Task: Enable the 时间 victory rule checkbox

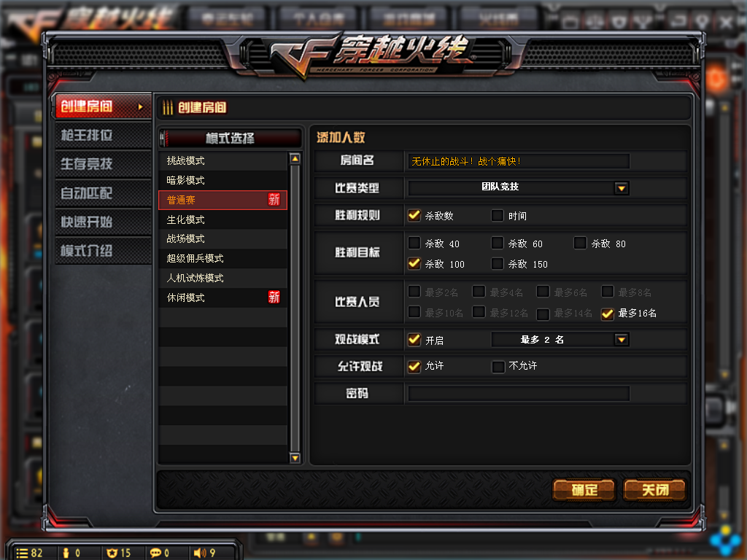Action: 497,216
